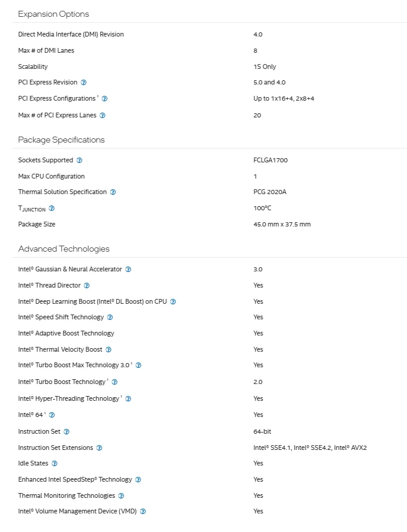Click help icon for Max PCI Express Lanes
Image resolution: width=407 pixels, height=532 pixels.
102,115
